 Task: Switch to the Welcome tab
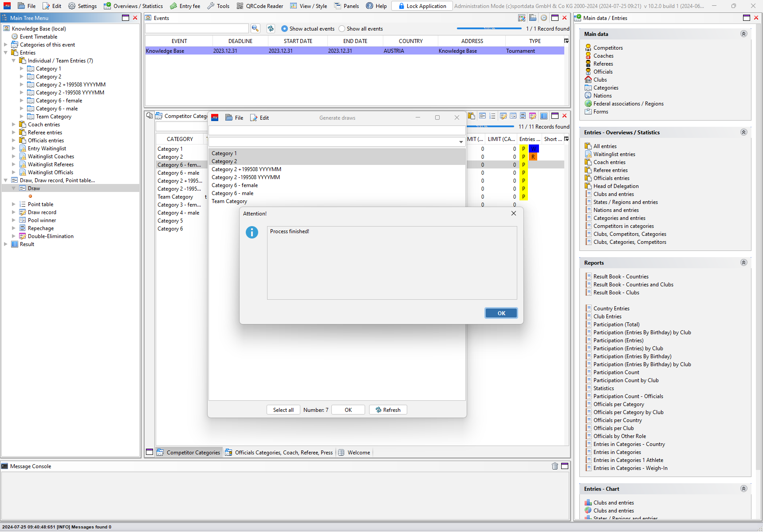click(354, 453)
